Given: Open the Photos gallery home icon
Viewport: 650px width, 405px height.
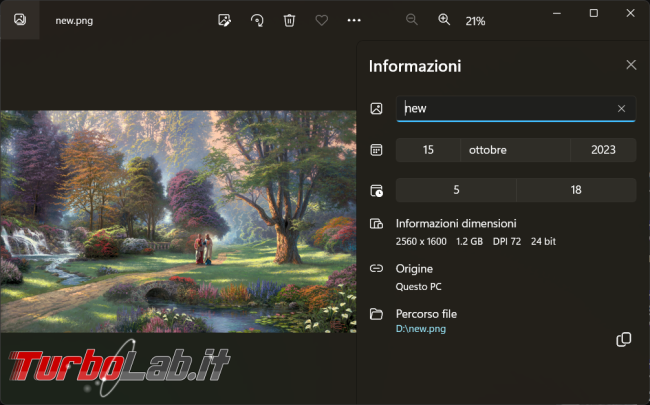Looking at the screenshot, I should point(20,19).
